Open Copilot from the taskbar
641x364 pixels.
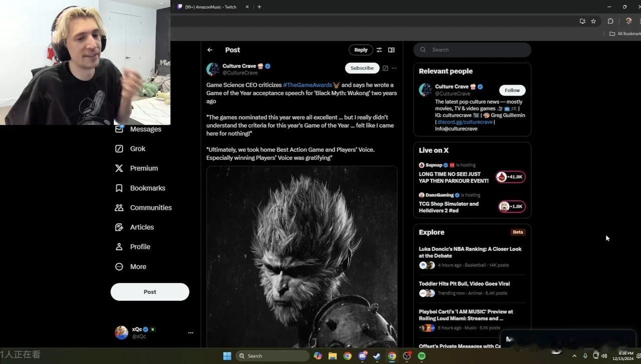[x=317, y=356]
